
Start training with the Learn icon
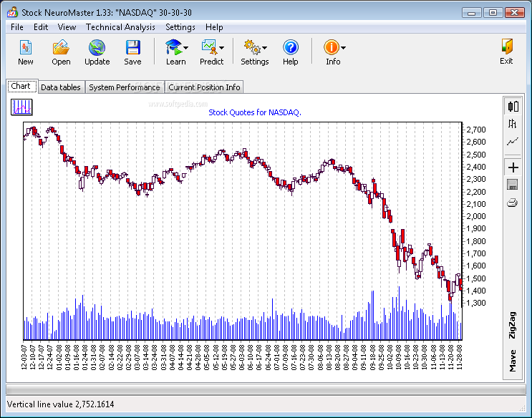point(173,47)
